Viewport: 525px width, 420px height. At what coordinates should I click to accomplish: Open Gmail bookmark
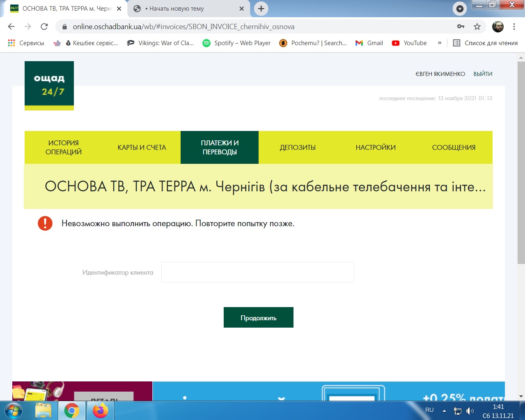(x=369, y=43)
